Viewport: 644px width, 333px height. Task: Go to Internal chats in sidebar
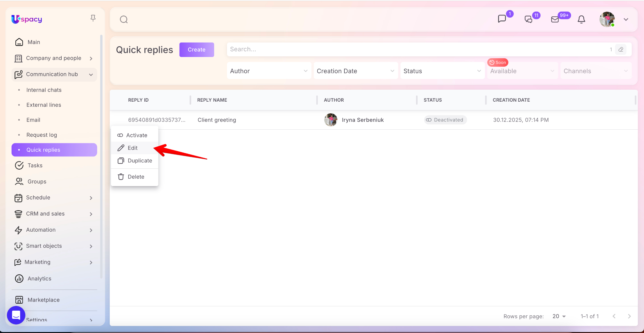(44, 90)
